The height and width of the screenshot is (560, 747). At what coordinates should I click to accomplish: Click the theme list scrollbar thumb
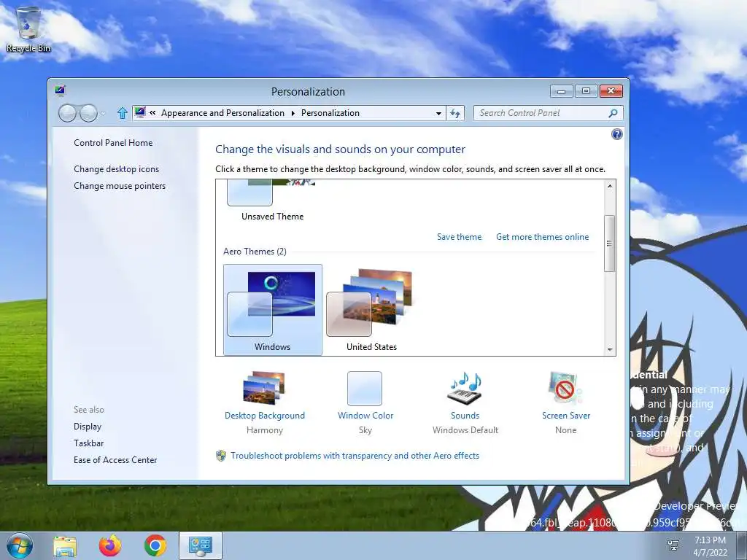(x=609, y=244)
